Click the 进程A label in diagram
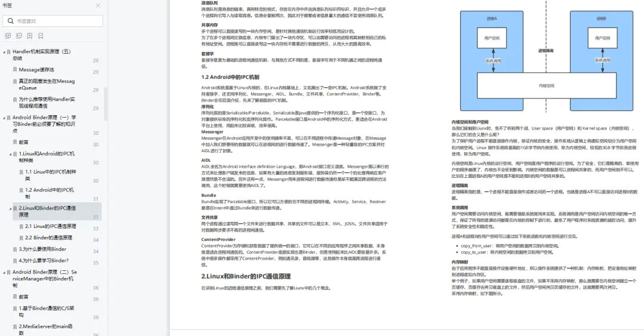This screenshot has height=336, width=644. click(x=491, y=19)
